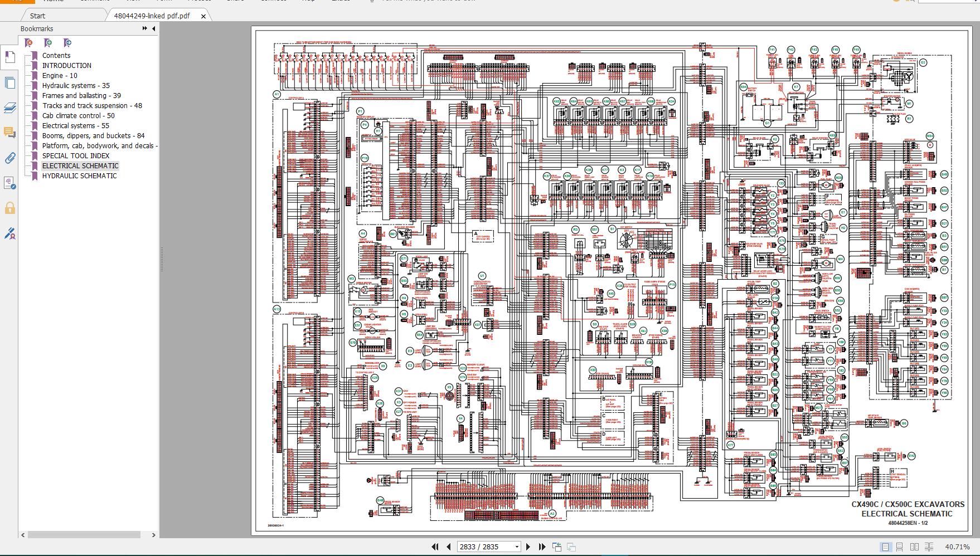Click bookmarks scrollbar right arrow
This screenshot has height=556, width=980.
click(x=154, y=535)
